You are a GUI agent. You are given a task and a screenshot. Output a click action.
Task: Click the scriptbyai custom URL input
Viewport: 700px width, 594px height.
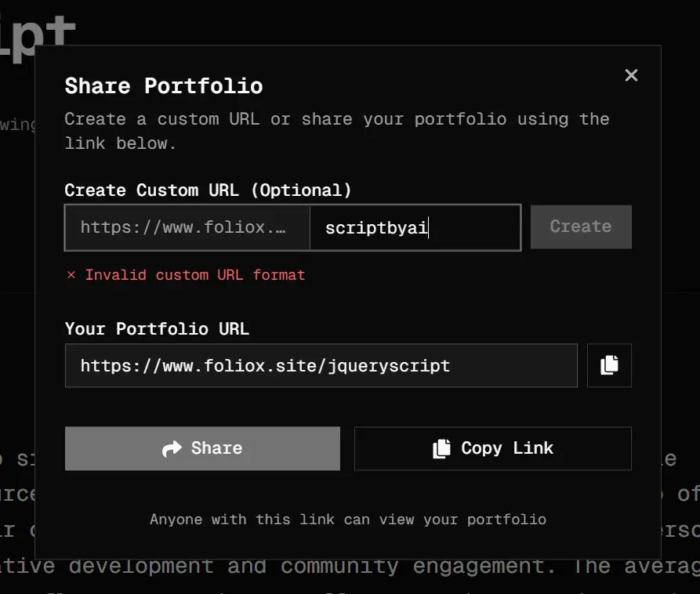point(415,227)
